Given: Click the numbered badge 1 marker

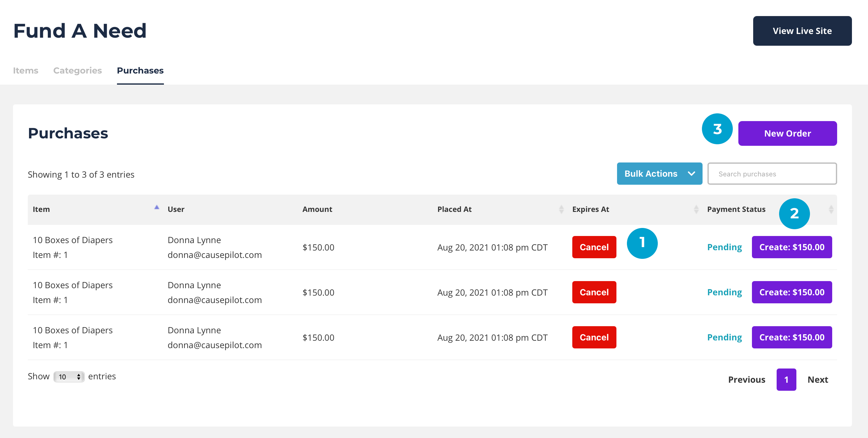Looking at the screenshot, I should 642,243.
